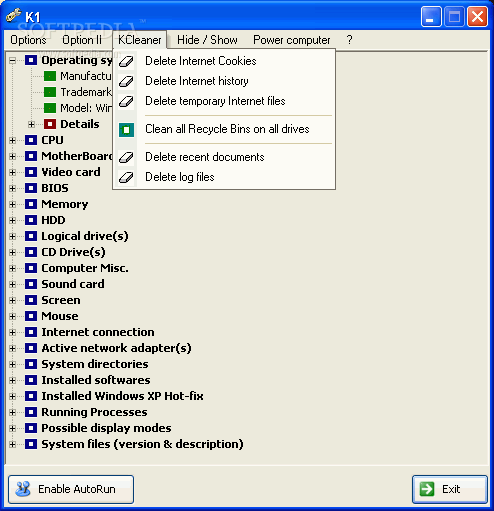This screenshot has width=494, height=511.
Task: Open the Option II menu
Action: point(82,40)
